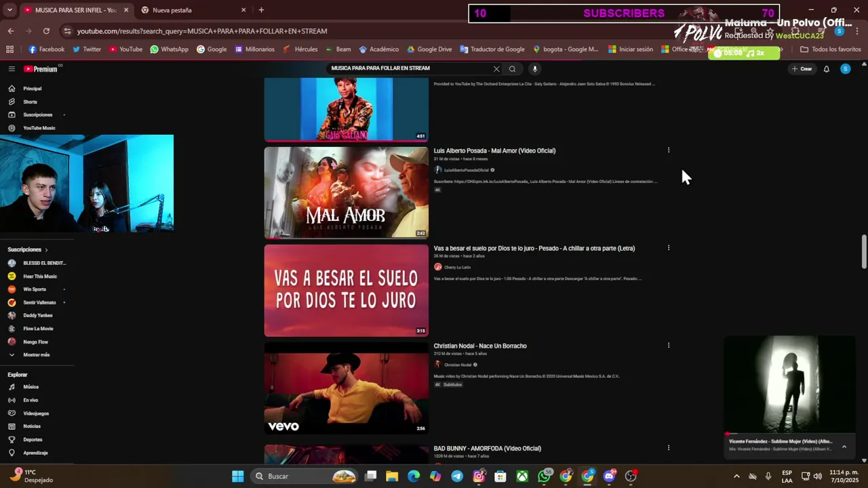The height and width of the screenshot is (488, 868).
Task: Click the search magnifier button
Action: [x=512, y=68]
